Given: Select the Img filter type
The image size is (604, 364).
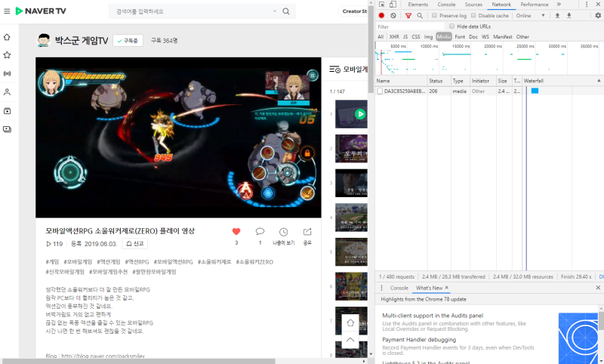Looking at the screenshot, I should (428, 36).
